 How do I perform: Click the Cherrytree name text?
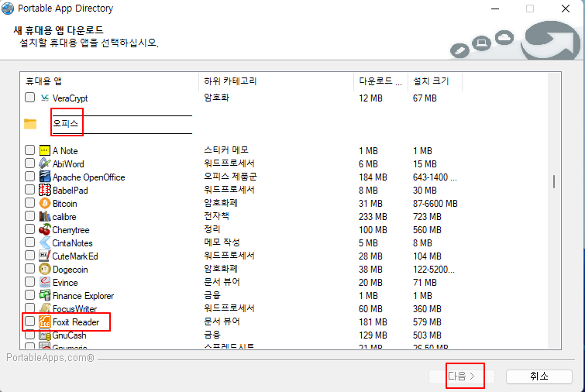pos(71,230)
